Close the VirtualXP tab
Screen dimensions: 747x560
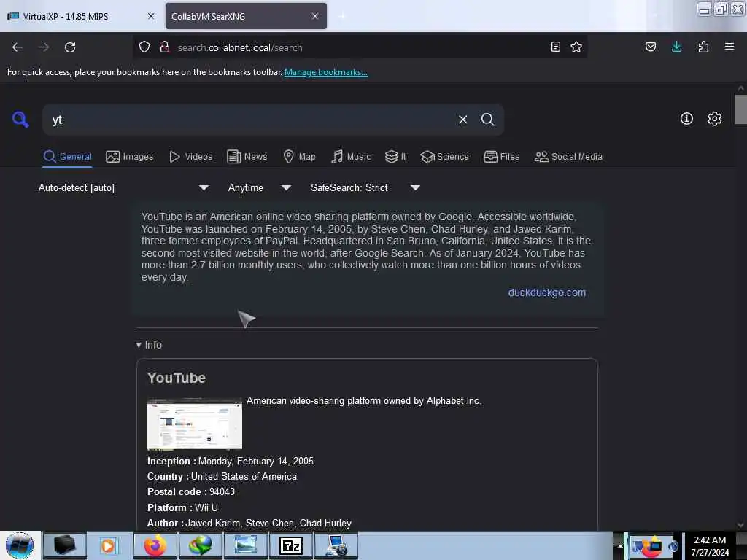[x=151, y=16]
